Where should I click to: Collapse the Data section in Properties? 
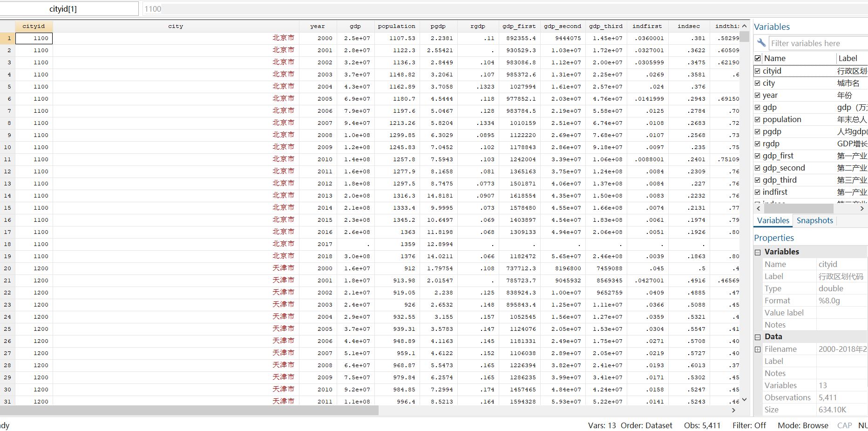(758, 337)
